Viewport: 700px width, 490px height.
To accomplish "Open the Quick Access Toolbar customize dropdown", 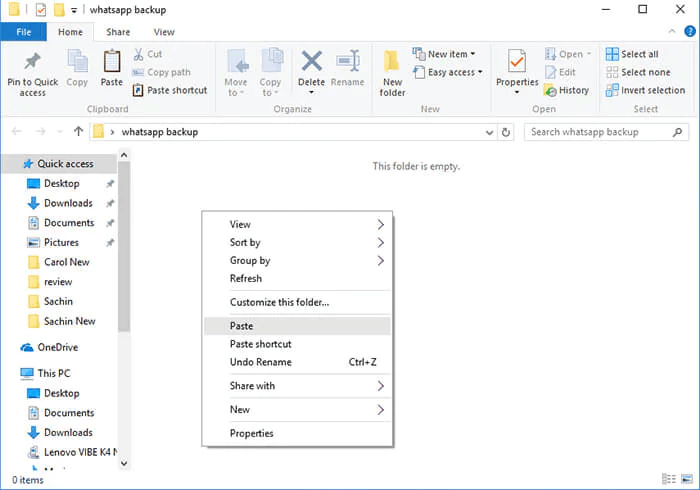I will click(74, 10).
